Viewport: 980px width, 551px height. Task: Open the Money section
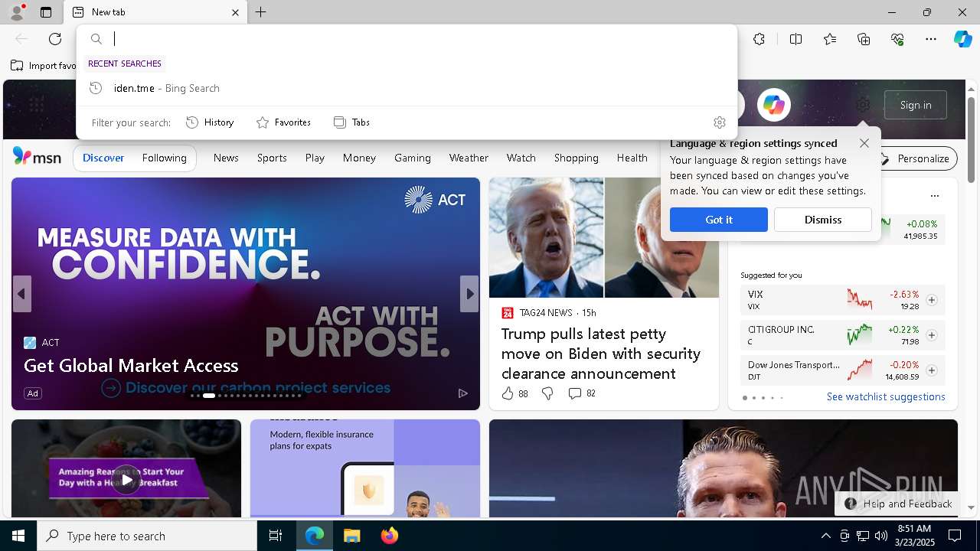359,158
